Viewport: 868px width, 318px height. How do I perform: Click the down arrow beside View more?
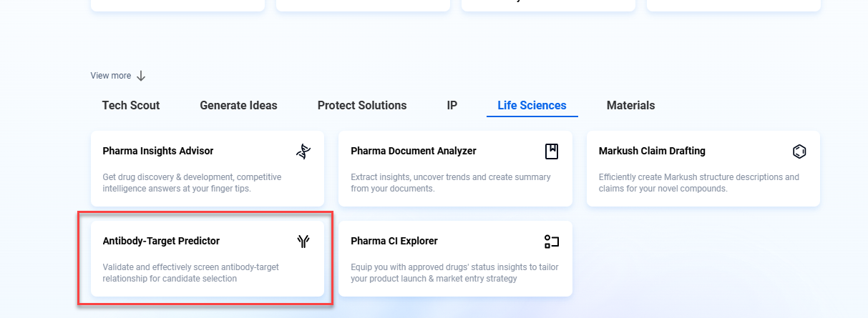click(141, 76)
